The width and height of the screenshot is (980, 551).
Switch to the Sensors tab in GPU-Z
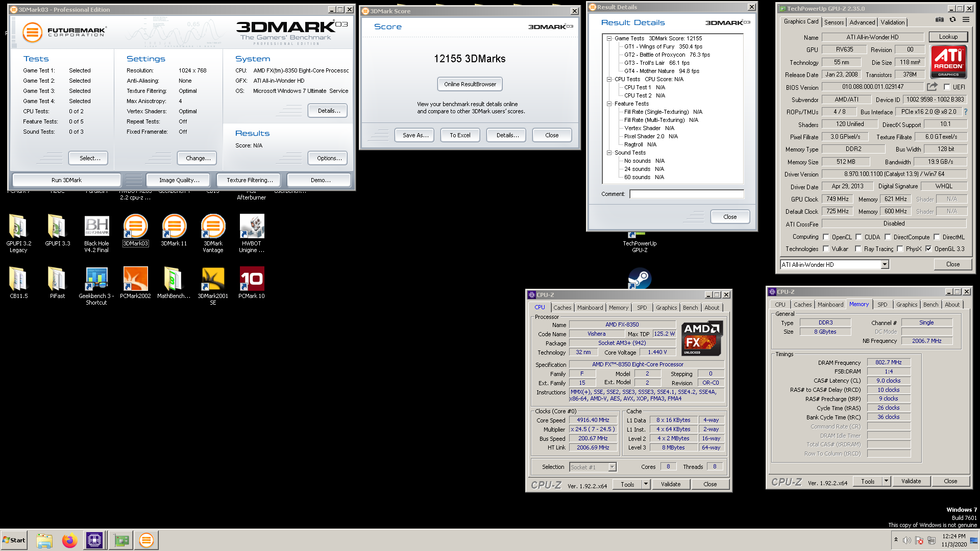[834, 22]
